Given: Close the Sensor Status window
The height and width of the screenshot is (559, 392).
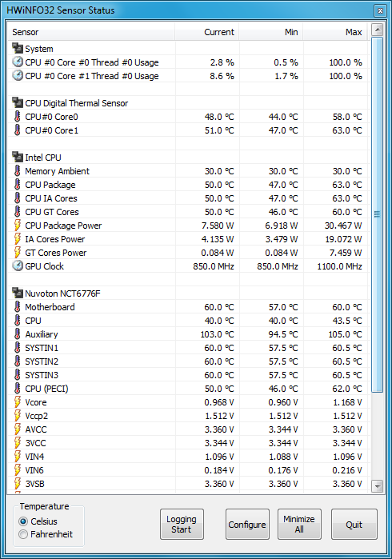Looking at the screenshot, I should (x=380, y=10).
